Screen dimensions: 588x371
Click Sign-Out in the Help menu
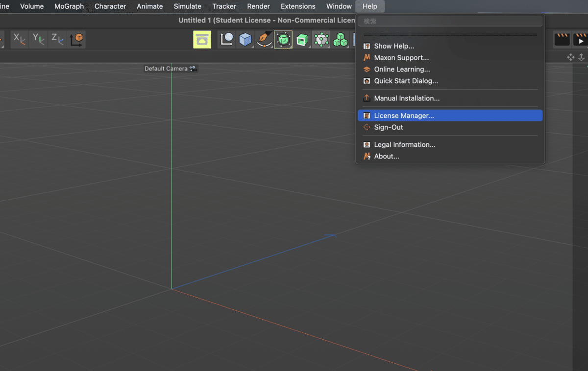click(x=389, y=127)
